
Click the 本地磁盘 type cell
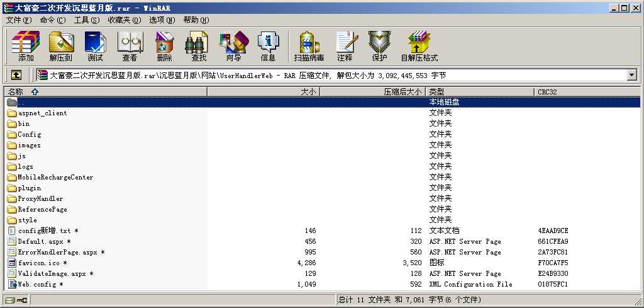444,102
